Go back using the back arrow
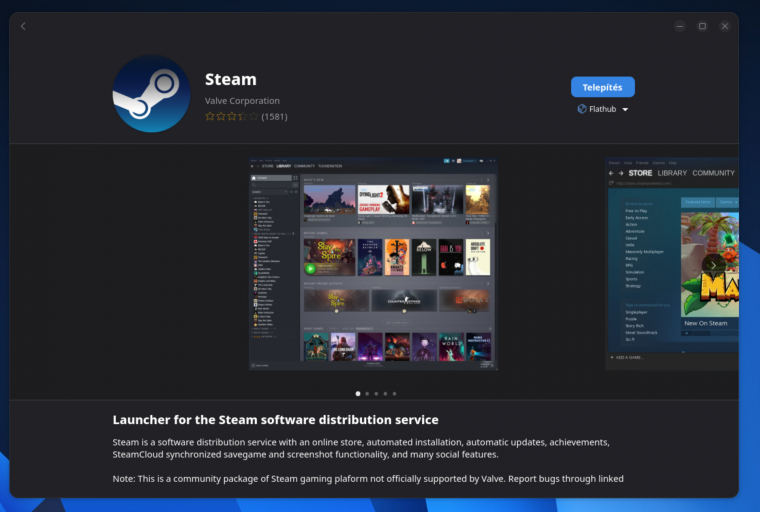Viewport: 760px width, 512px height. pos(23,26)
